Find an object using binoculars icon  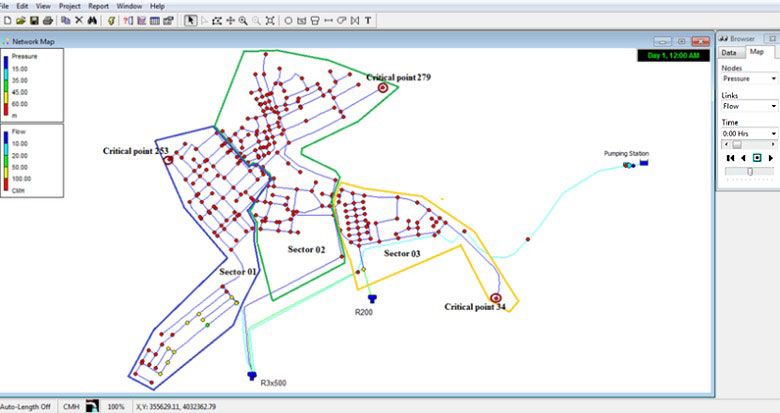(x=92, y=20)
